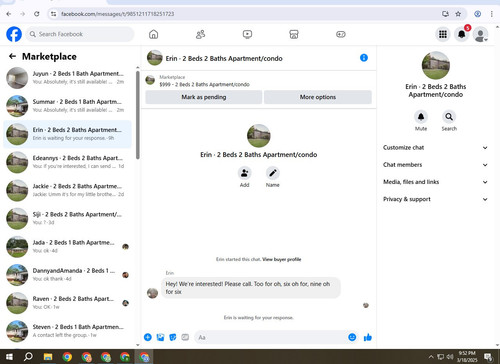Screen dimensions: 500x364
Task: Open the blue conversation information icon
Action: pyautogui.click(x=364, y=58)
